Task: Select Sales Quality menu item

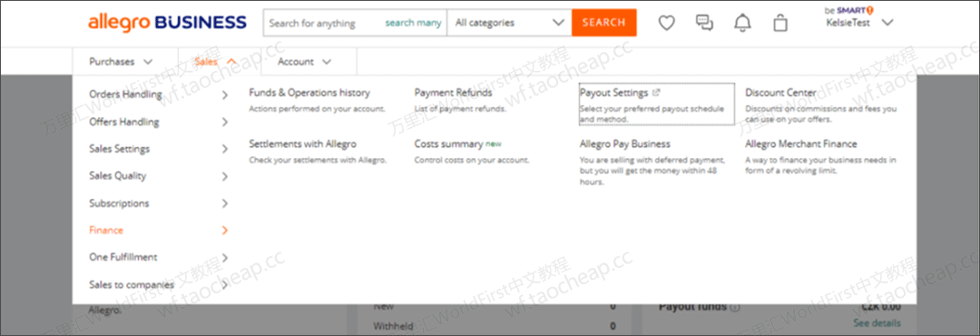Action: click(x=117, y=176)
